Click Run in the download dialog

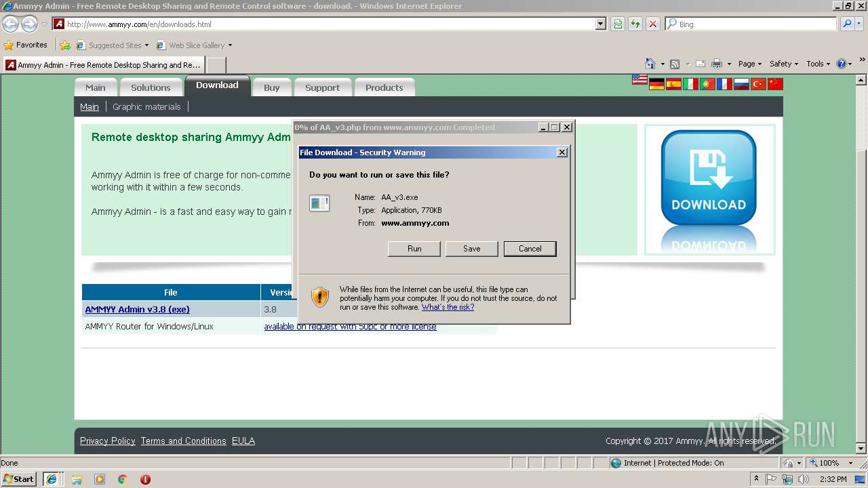414,249
